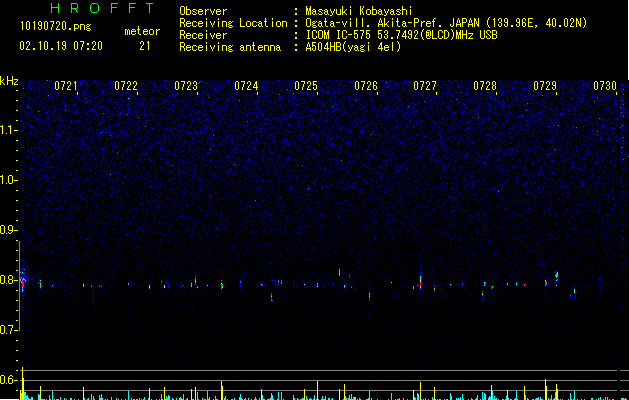Screen dimensions: 629x400
Task: Click the Receiver field label
Action: 203,35
